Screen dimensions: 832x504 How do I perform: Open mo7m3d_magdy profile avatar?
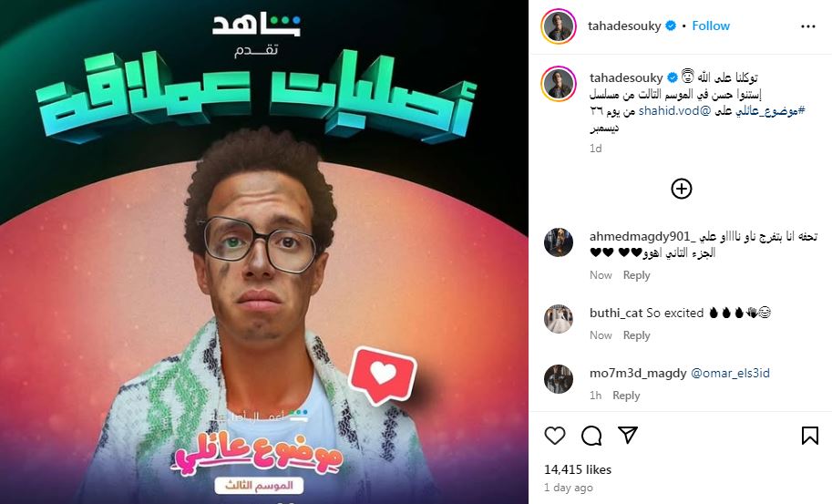tap(559, 379)
